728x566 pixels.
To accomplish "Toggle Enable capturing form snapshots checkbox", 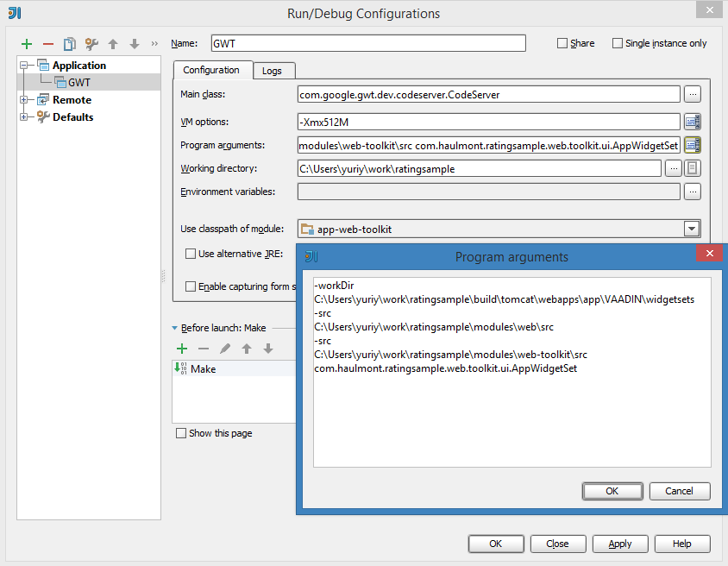I will point(191,286).
